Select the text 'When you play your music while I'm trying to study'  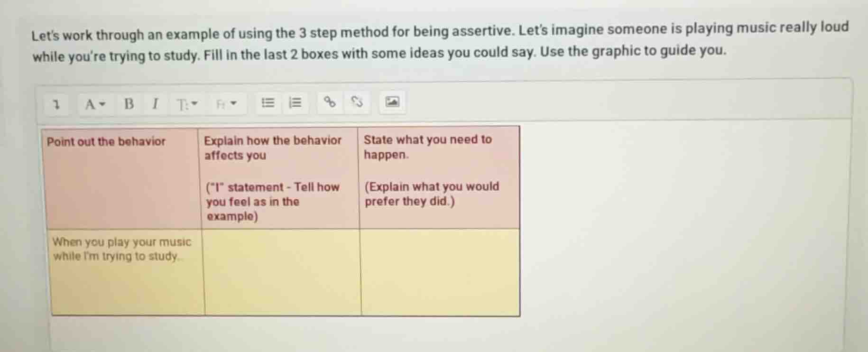(x=122, y=249)
